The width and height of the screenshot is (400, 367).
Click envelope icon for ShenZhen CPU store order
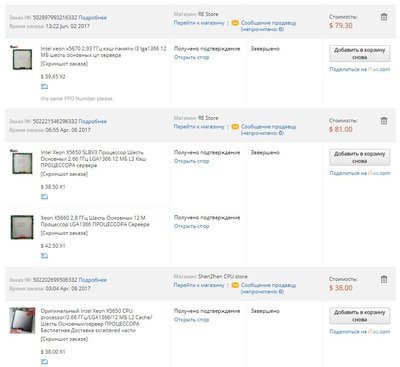pyautogui.click(x=235, y=285)
